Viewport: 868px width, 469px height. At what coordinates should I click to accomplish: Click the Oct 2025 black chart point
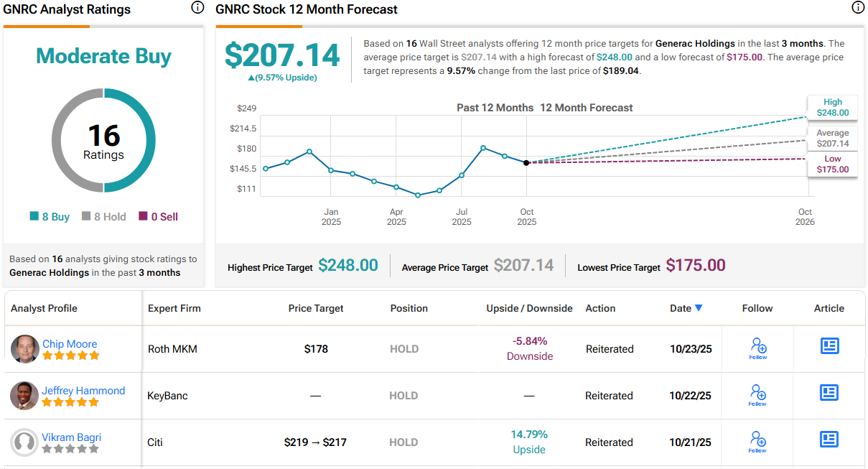(526, 163)
